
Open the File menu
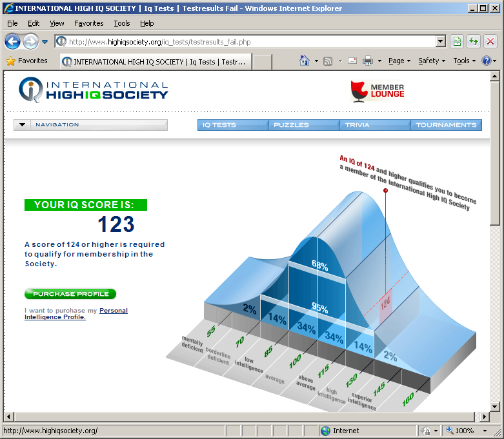pos(12,23)
